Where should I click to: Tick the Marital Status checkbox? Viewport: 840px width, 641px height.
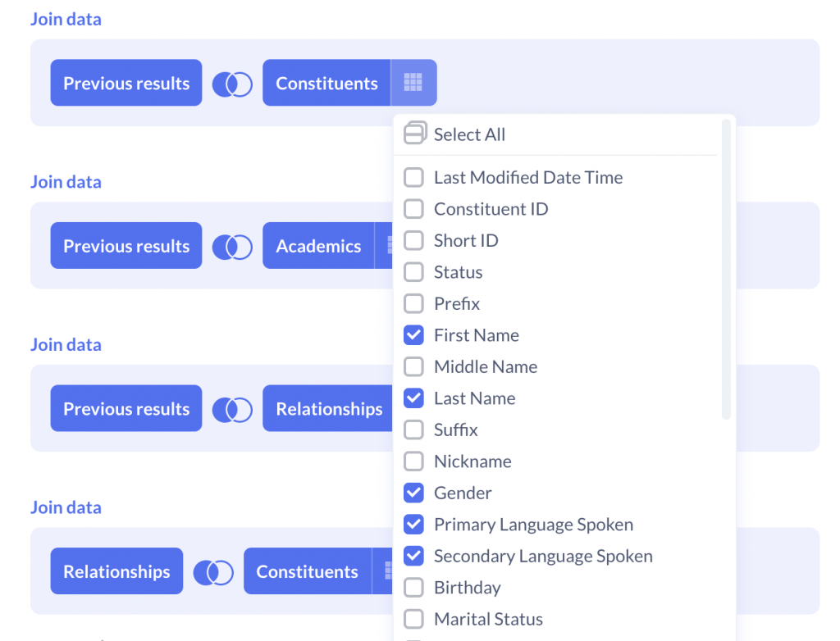[413, 619]
